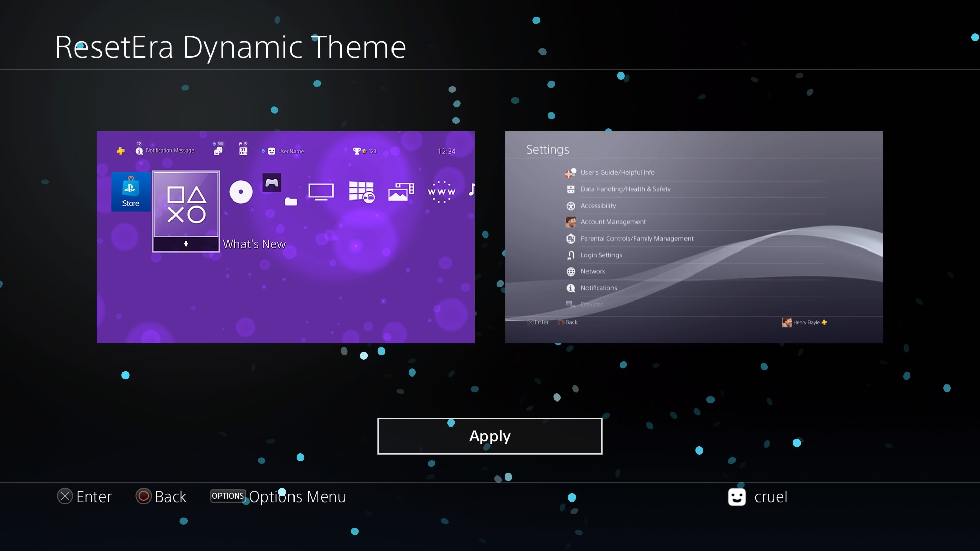Click the controller game tile in preview
980x551 pixels.
coord(272,183)
